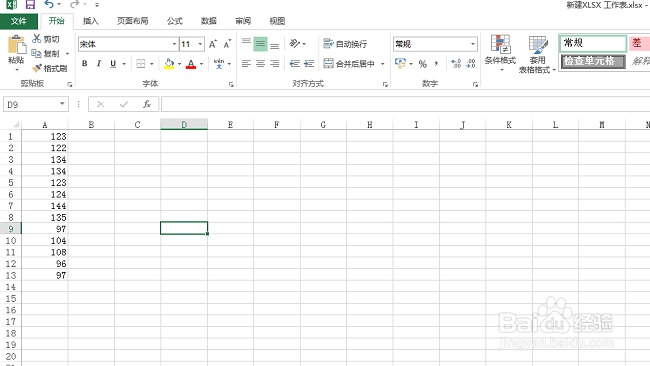Increase font size with the large A

pyautogui.click(x=213, y=44)
